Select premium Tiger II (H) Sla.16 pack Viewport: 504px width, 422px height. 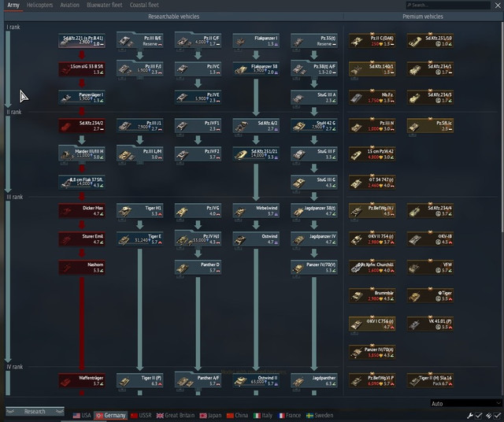pyautogui.click(x=431, y=380)
